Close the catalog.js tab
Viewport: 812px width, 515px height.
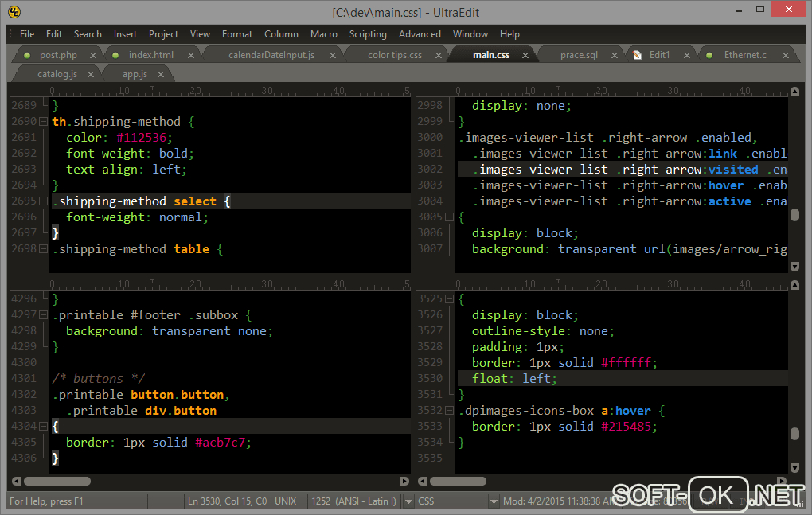point(91,75)
